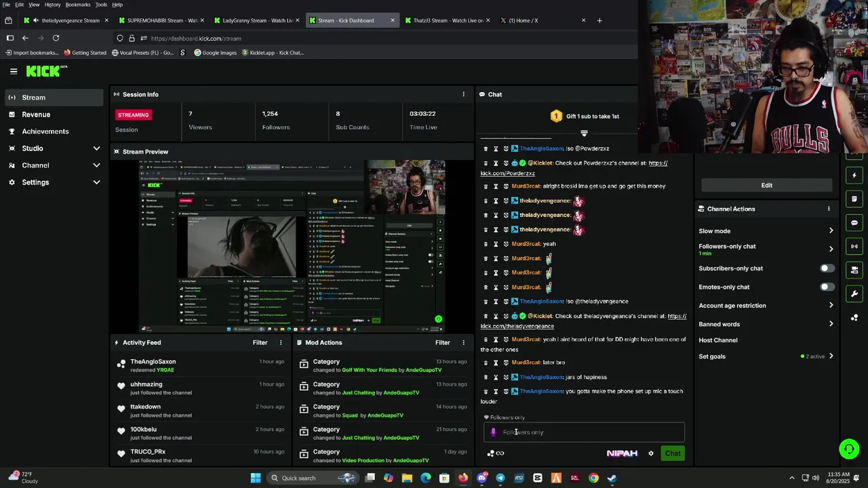Click the browser address bar URL

(196, 39)
